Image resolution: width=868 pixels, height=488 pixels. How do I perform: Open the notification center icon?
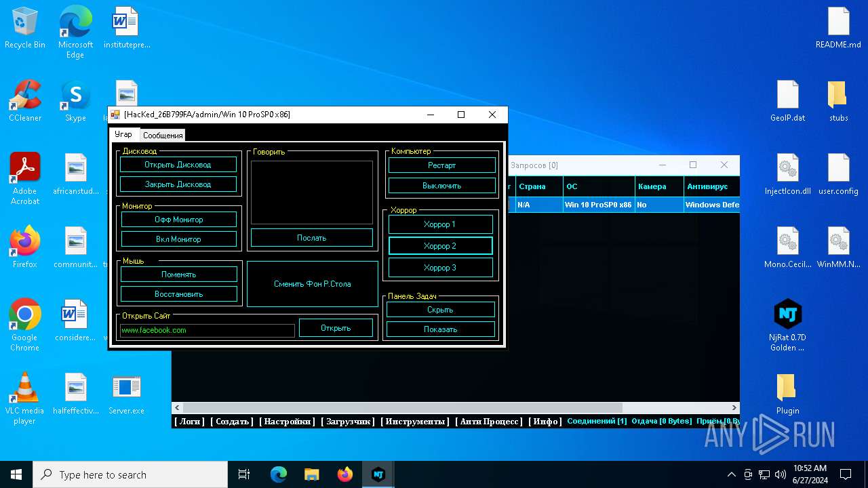click(x=846, y=474)
